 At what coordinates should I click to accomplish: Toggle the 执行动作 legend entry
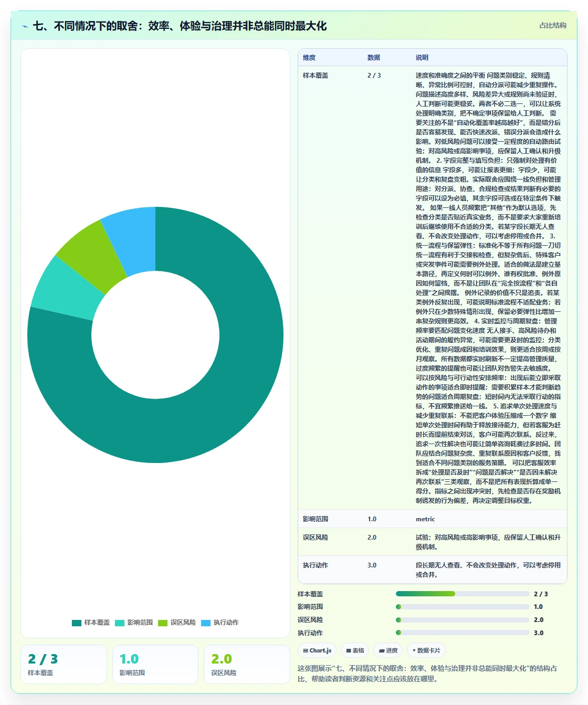coord(220,623)
